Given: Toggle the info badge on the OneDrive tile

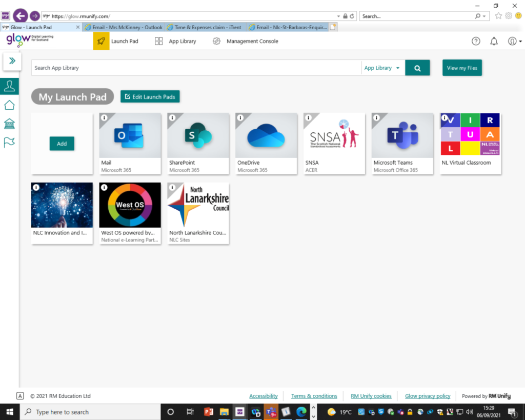Looking at the screenshot, I should pyautogui.click(x=241, y=118).
